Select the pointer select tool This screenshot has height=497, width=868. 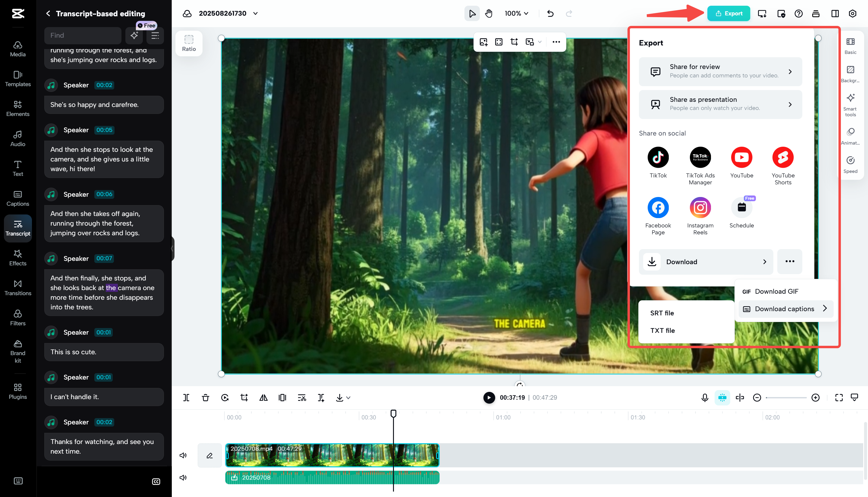[472, 13]
